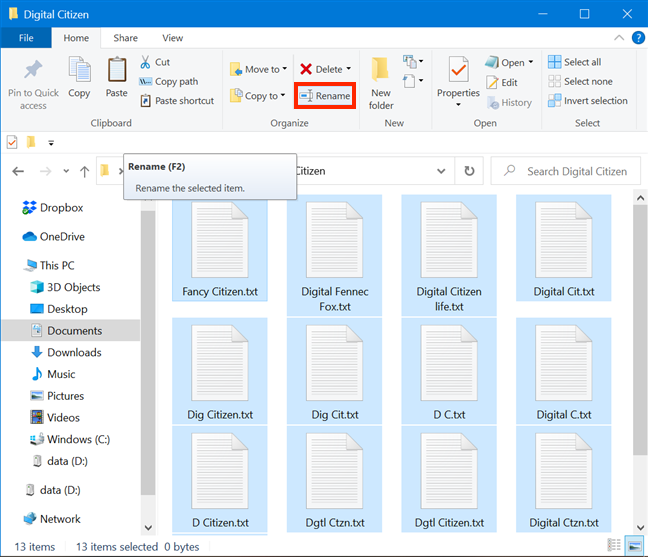Open the Pictures folder
This screenshot has height=557, width=648.
(57, 396)
